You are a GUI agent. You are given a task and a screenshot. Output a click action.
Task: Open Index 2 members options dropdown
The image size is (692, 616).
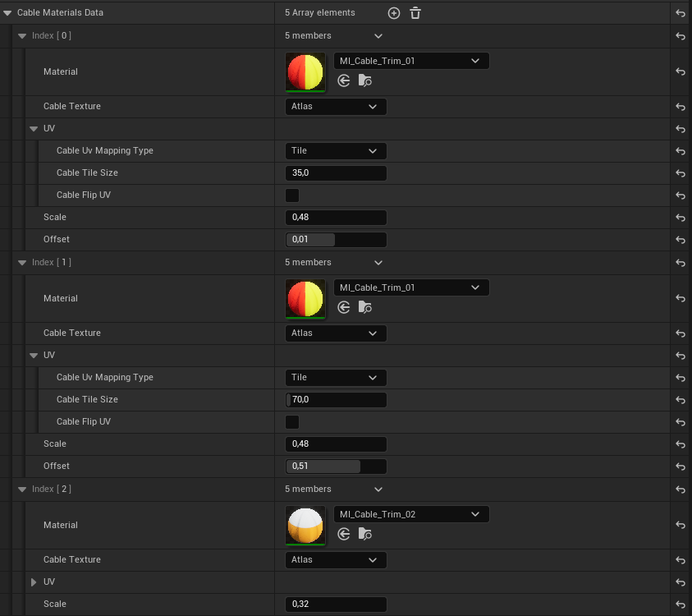coord(378,490)
